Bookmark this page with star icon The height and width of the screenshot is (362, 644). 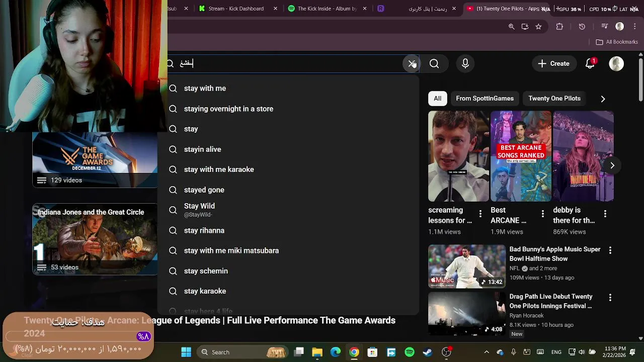[x=538, y=27]
